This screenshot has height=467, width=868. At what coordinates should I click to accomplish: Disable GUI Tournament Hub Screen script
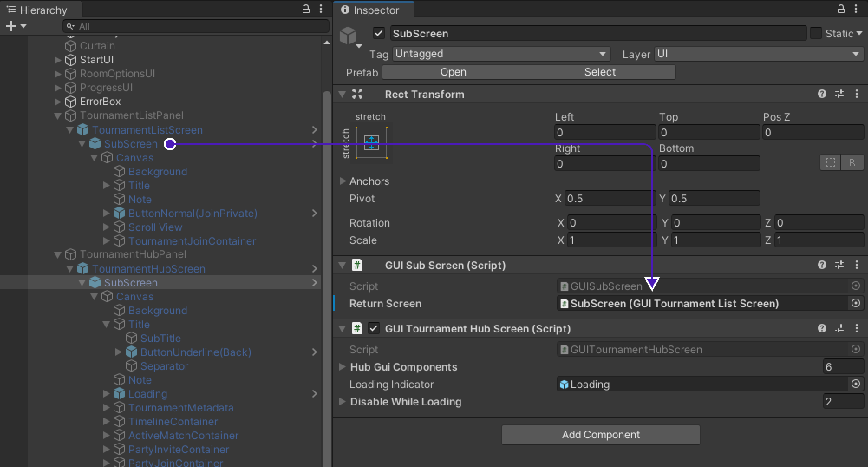click(373, 329)
